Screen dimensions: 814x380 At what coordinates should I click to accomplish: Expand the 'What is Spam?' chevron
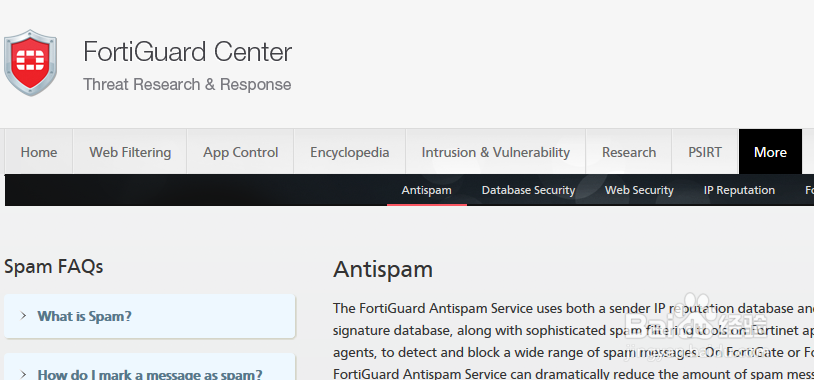[x=23, y=316]
